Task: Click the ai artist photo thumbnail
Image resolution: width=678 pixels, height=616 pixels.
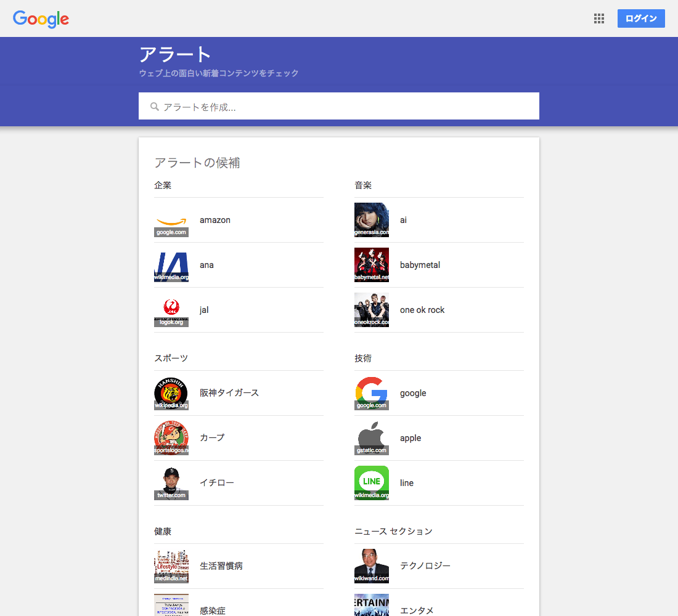Action: point(372,220)
